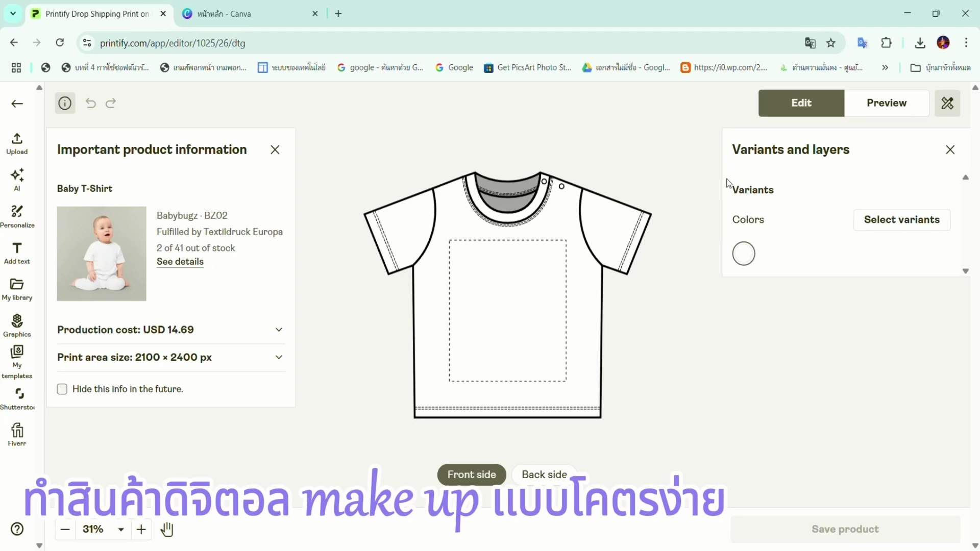Open the Personalize tool

point(17,215)
